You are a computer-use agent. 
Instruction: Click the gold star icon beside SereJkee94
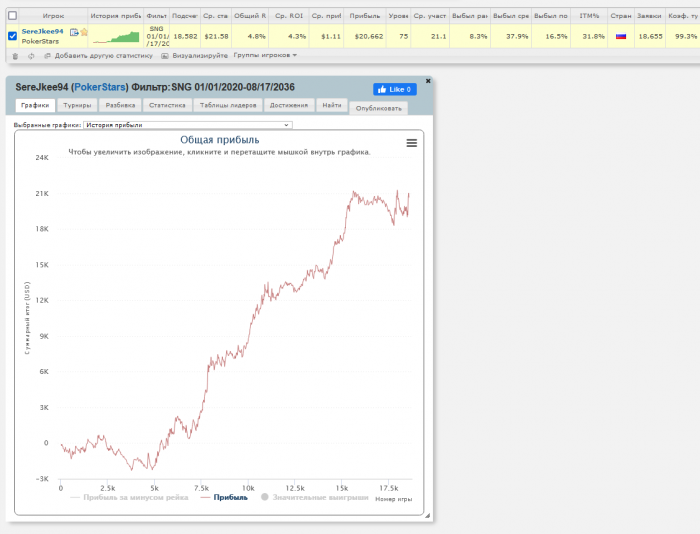click(84, 32)
